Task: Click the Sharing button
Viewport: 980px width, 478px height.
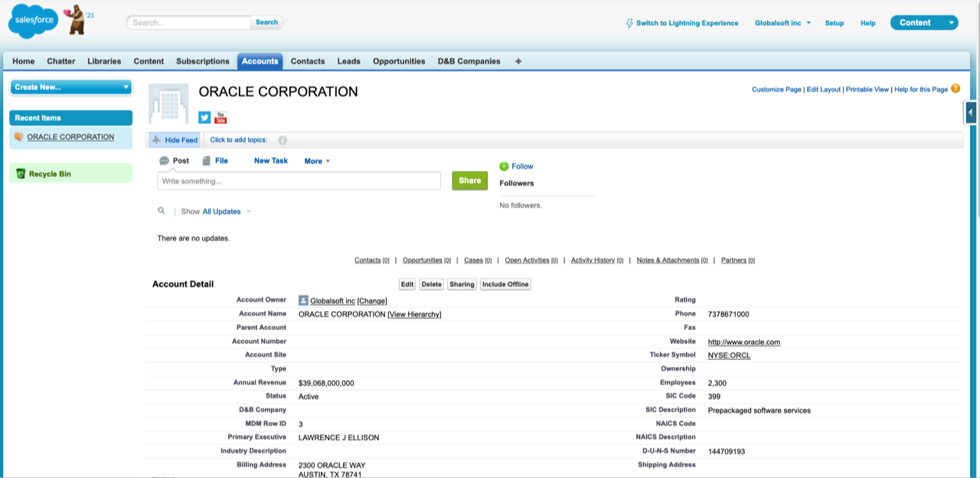Action: [462, 284]
